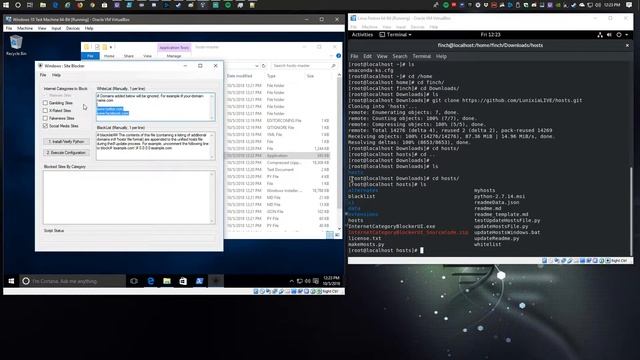The image size is (640, 360).
Task: Show hidden guest tray icons chevron
Action: pyautogui.click(x=291, y=281)
